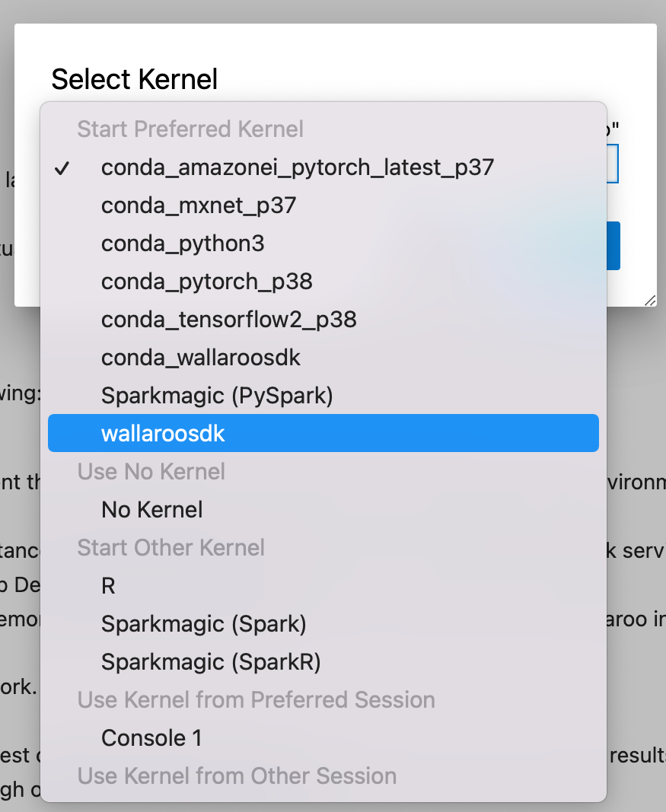This screenshot has height=812, width=666.
Task: Choose conda_tensorflow2_p38 kernel
Action: tap(228, 320)
